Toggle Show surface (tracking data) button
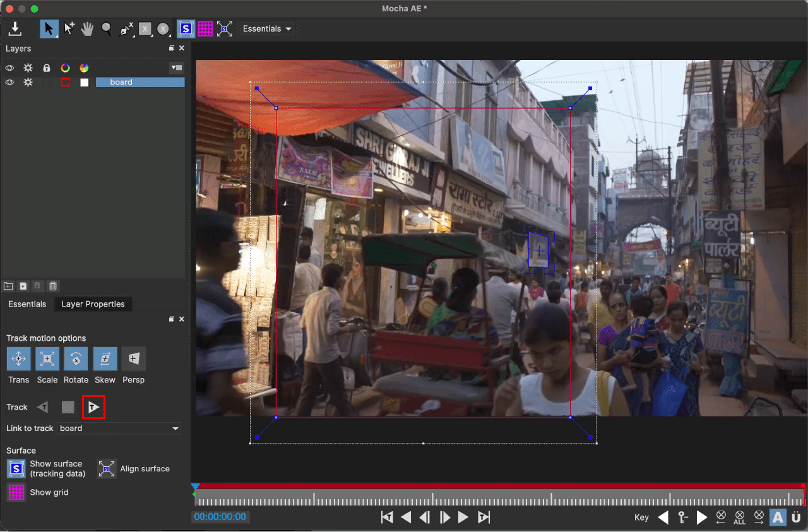This screenshot has height=532, width=808. (16, 469)
